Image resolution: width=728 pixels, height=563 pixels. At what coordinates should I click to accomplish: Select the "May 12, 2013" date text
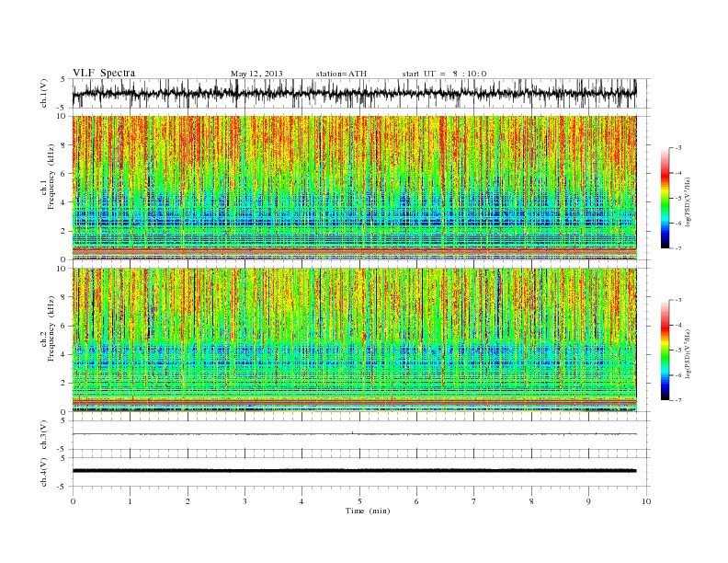tap(256, 74)
